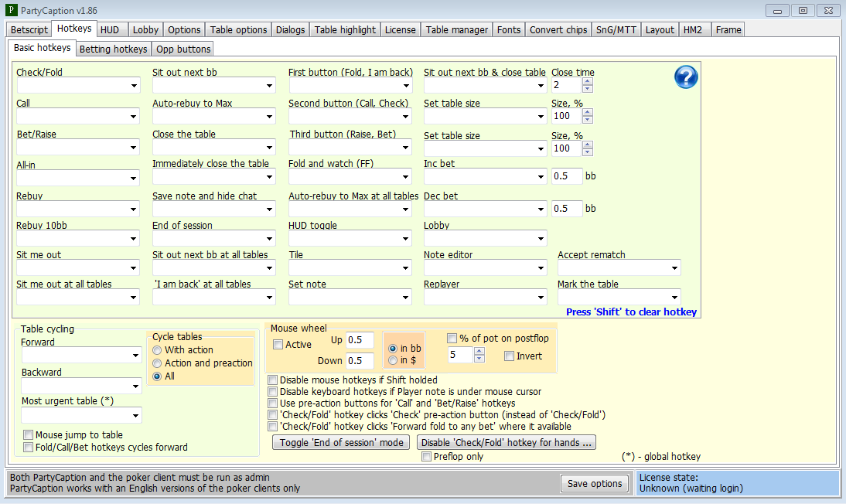Click the '(*) - global hotkey' note
846x504 pixels.
click(x=661, y=457)
